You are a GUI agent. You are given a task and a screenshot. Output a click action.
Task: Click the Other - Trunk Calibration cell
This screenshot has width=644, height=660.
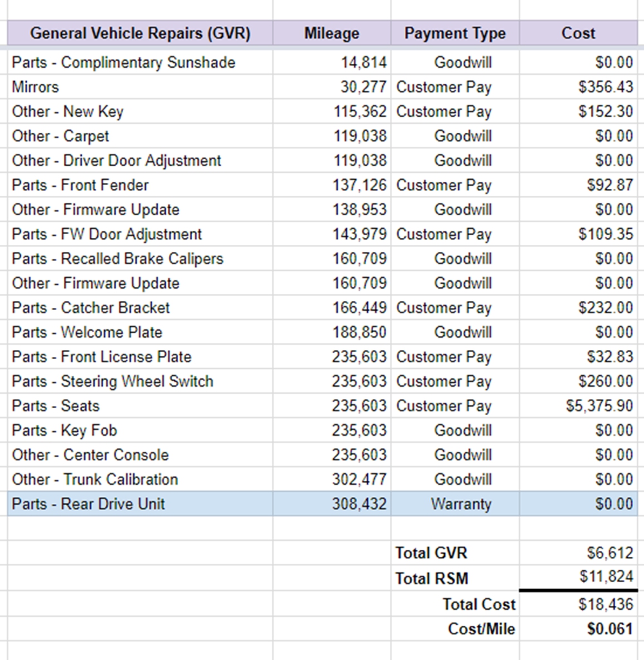[140, 480]
